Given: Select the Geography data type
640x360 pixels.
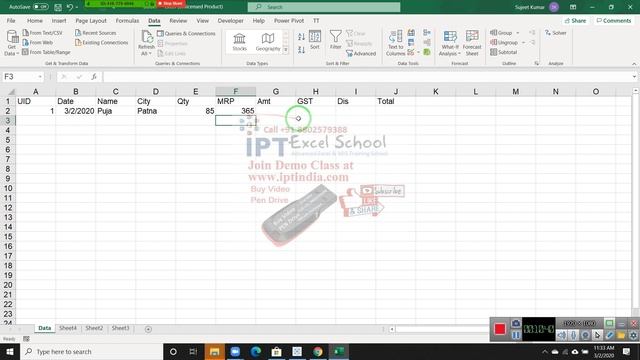Looking at the screenshot, I should click(x=268, y=42).
